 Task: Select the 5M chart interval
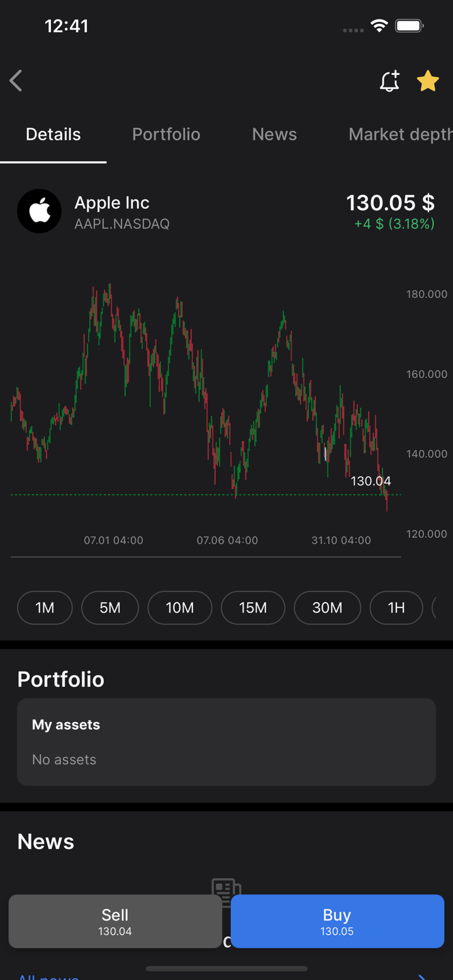pos(110,608)
